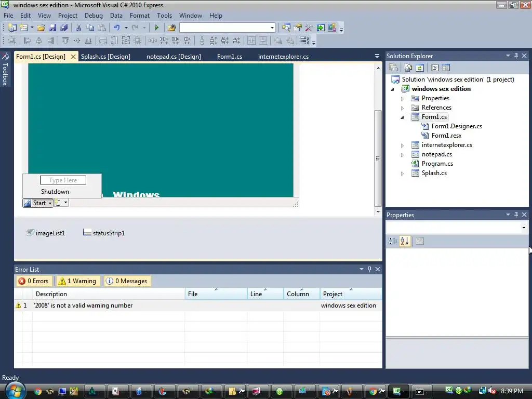Cut selection with the scissors icon
This screenshot has width=532, height=399.
pyautogui.click(x=78, y=28)
